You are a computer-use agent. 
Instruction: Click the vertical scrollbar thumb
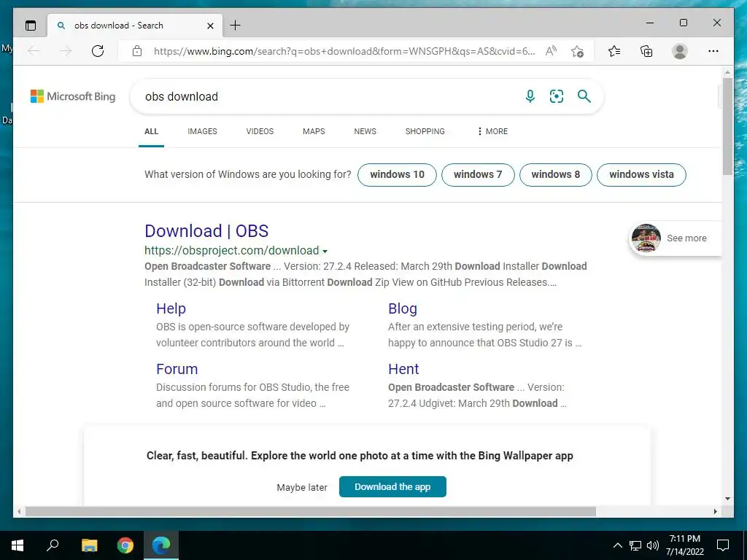click(727, 126)
